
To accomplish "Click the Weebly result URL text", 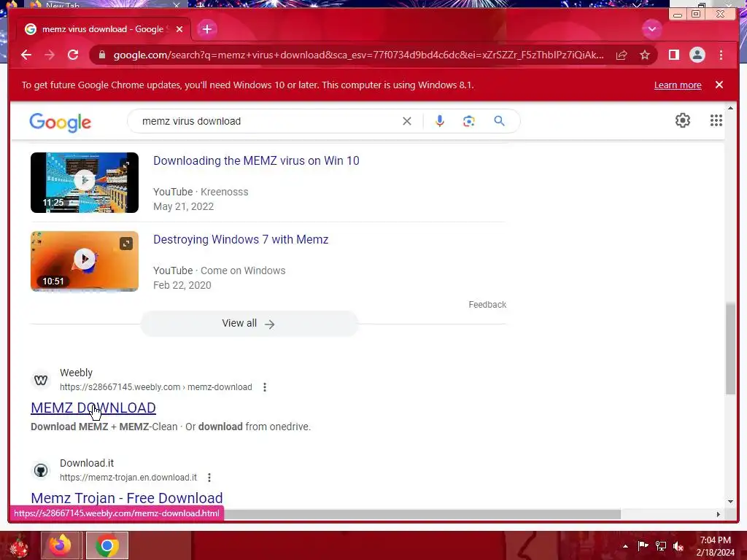I will [x=156, y=387].
